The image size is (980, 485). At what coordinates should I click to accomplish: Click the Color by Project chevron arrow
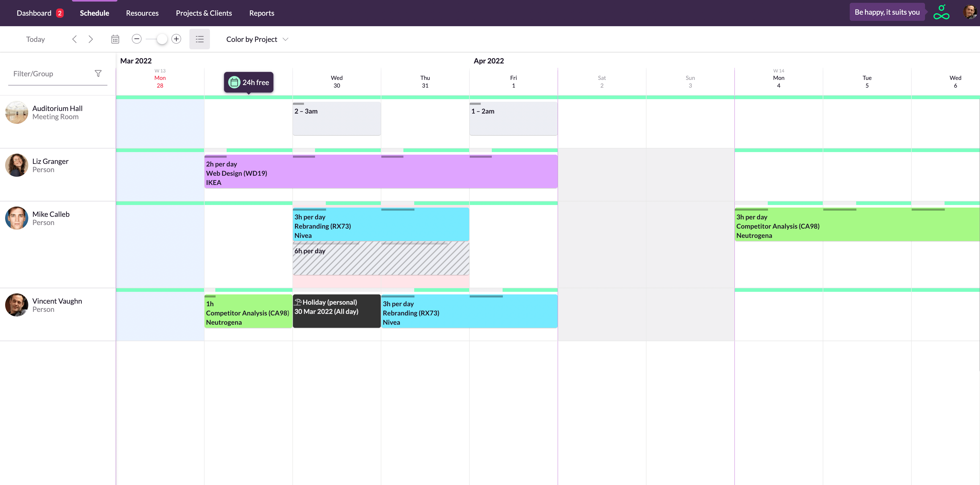click(286, 39)
